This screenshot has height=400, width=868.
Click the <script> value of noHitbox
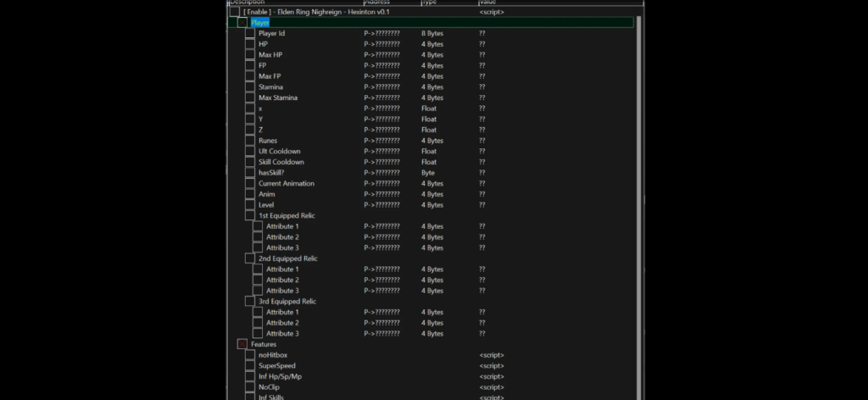point(492,355)
